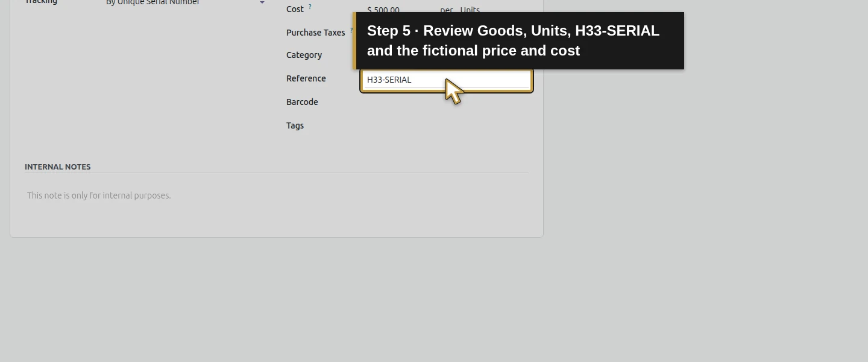Focus the Reference field containing H33-SERIAL

(447, 80)
